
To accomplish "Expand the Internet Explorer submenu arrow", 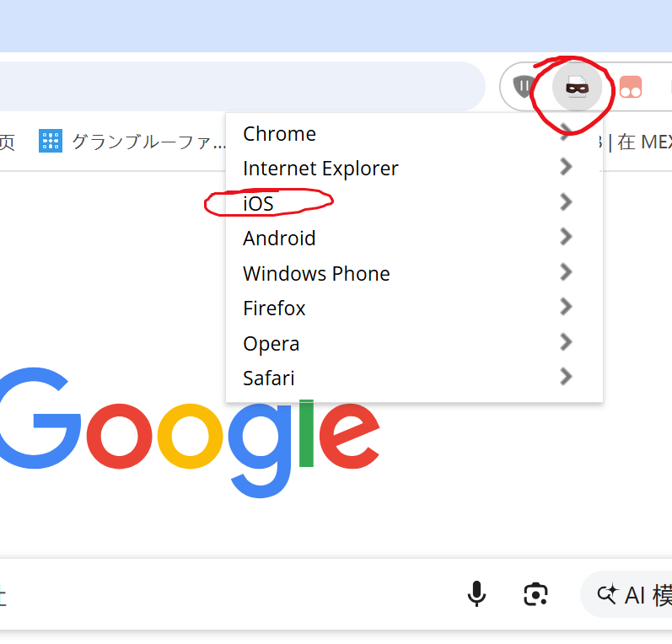I will coord(567,168).
